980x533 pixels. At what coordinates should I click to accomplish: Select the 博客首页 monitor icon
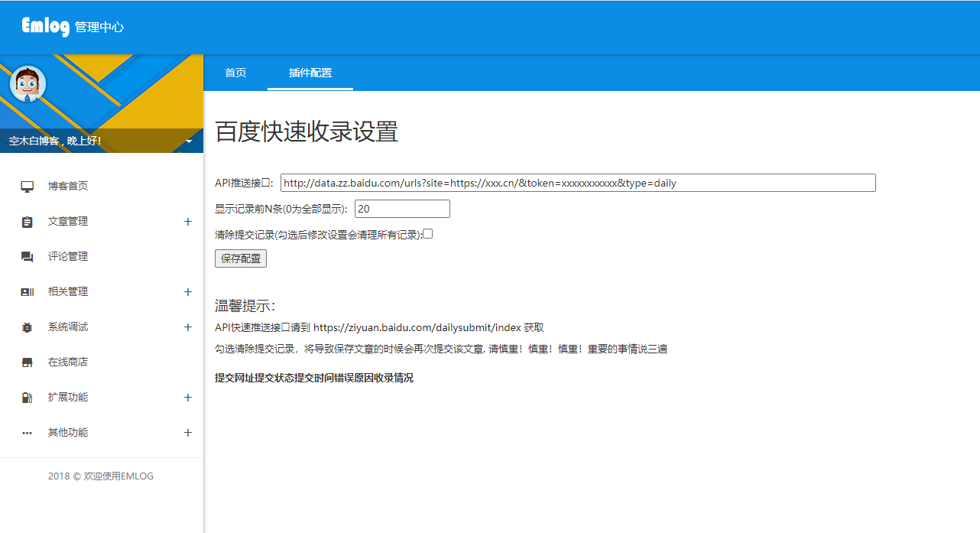27,185
